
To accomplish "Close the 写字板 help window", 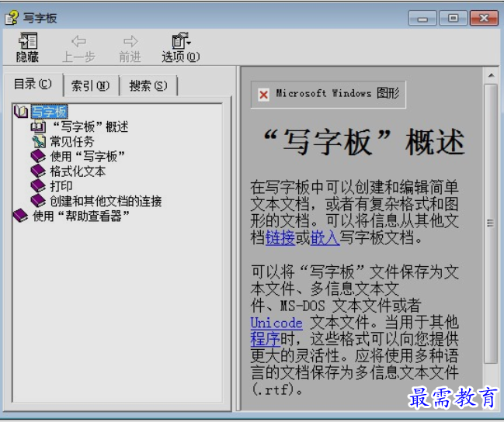I will coord(484,18).
